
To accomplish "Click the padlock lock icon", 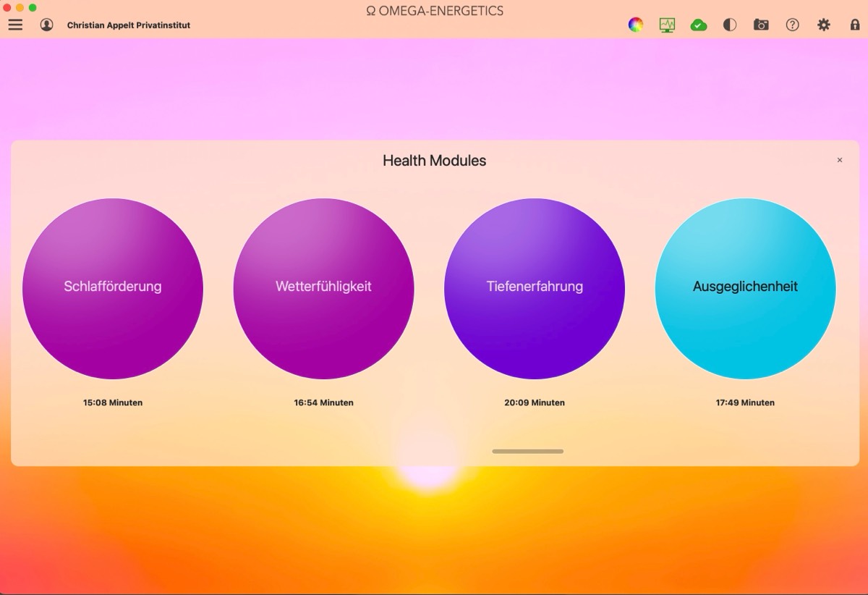I will pyautogui.click(x=855, y=25).
